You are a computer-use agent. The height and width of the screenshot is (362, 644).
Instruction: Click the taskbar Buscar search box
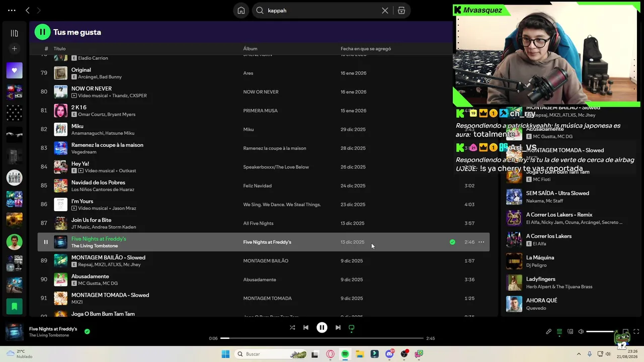coord(271,354)
